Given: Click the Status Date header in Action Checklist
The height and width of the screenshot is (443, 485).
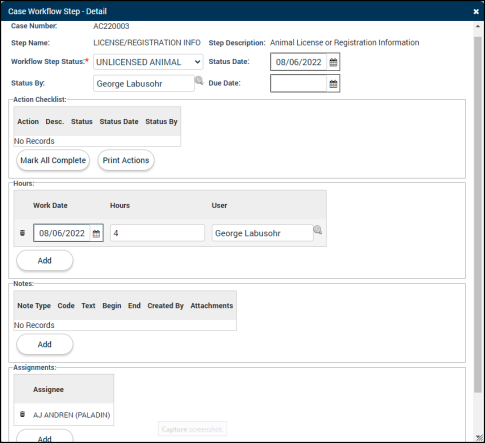Looking at the screenshot, I should (119, 122).
